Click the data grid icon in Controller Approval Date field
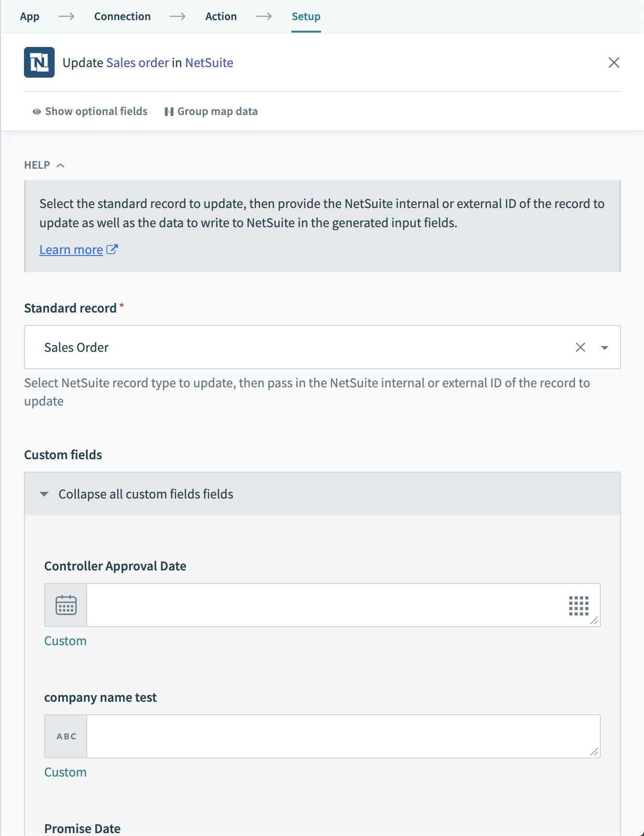The image size is (644, 836). pos(579,605)
